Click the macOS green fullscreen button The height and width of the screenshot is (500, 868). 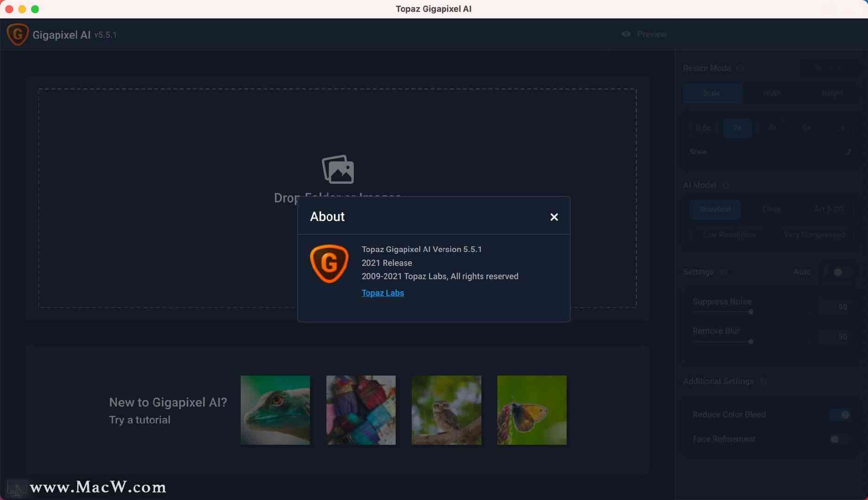pyautogui.click(x=35, y=9)
